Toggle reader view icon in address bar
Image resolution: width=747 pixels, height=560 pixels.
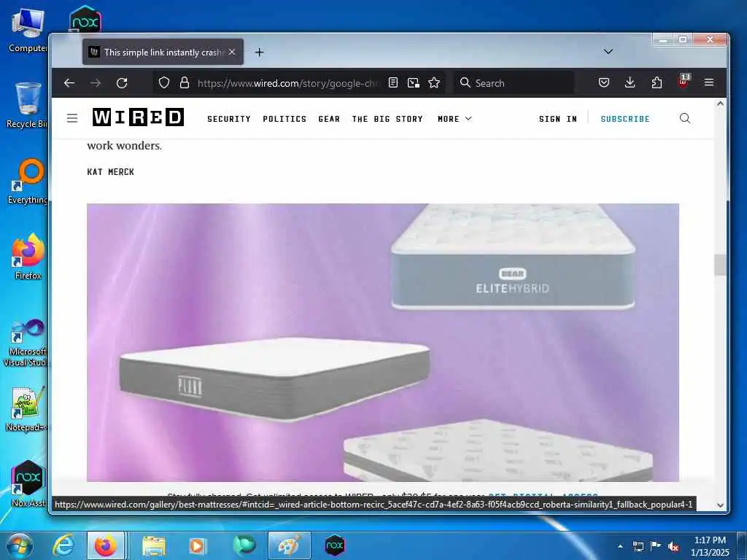[x=393, y=83]
